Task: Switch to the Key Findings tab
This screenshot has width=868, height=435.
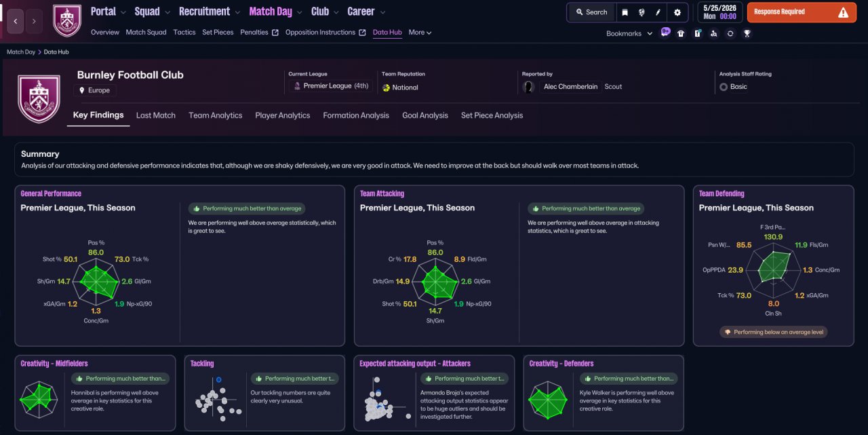Action: 98,115
